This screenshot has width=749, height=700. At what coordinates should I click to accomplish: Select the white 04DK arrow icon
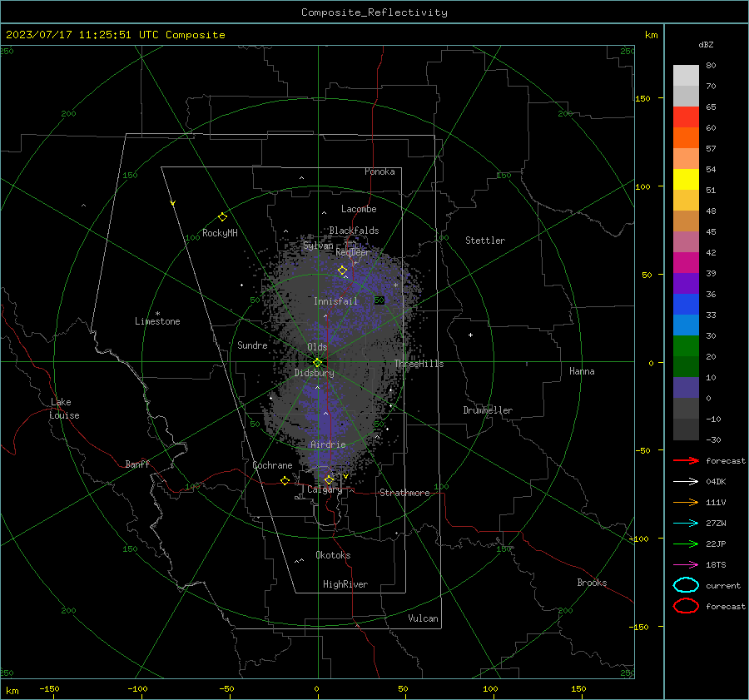click(x=686, y=482)
